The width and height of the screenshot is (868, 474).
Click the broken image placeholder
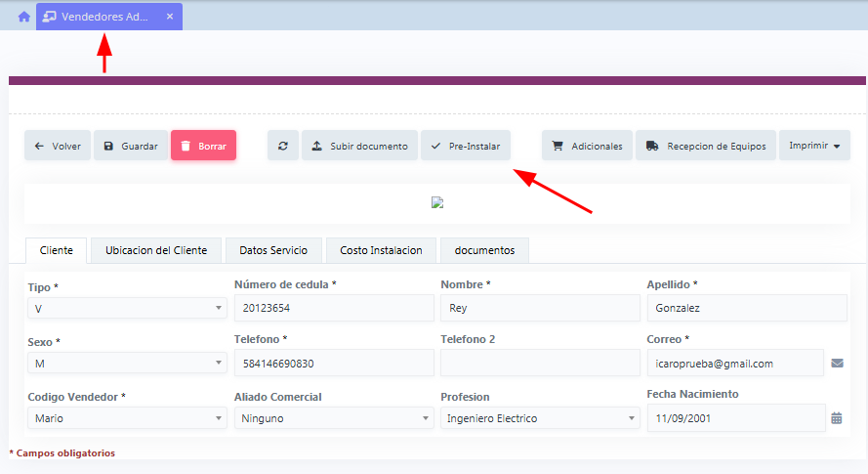437,203
